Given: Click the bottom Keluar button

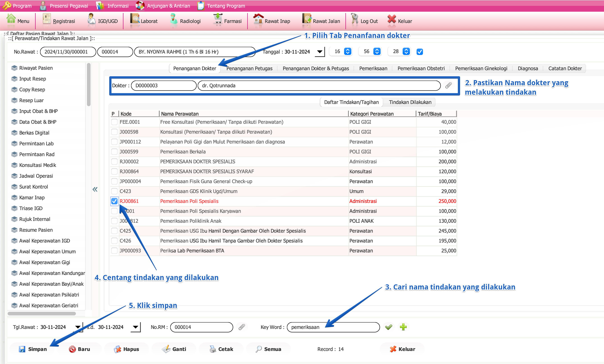Looking at the screenshot, I should (x=402, y=349).
